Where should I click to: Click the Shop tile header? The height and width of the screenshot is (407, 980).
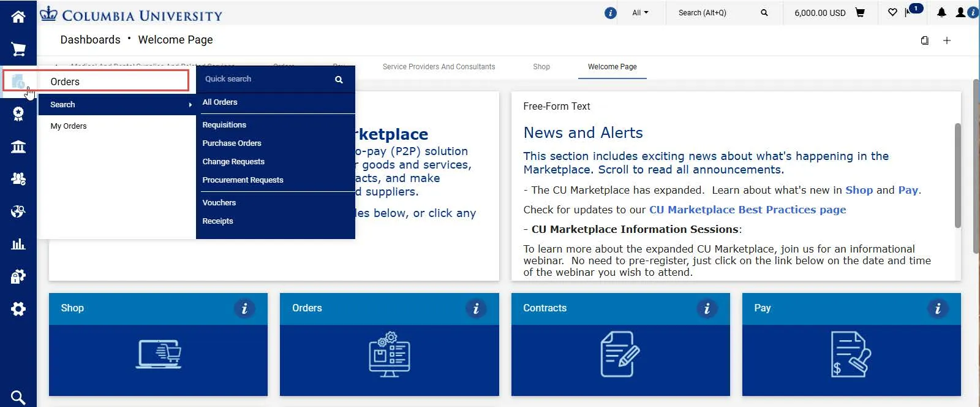pyautogui.click(x=158, y=309)
